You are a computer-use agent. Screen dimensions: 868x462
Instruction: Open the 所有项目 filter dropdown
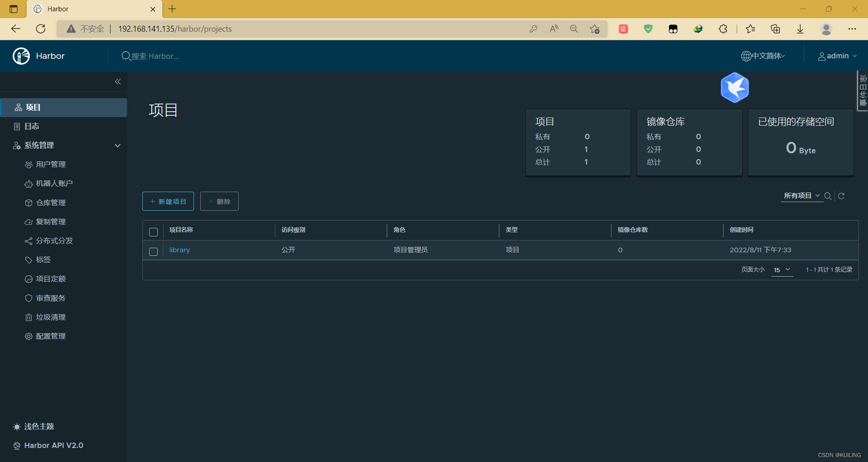802,196
